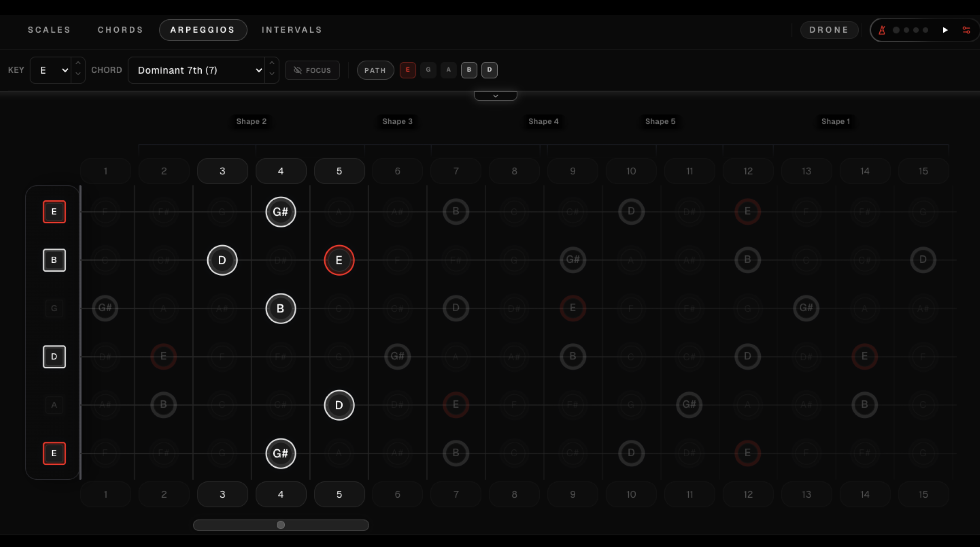980x547 pixels.
Task: Collapse the fretboard panel via the top chevron
Action: click(x=495, y=95)
